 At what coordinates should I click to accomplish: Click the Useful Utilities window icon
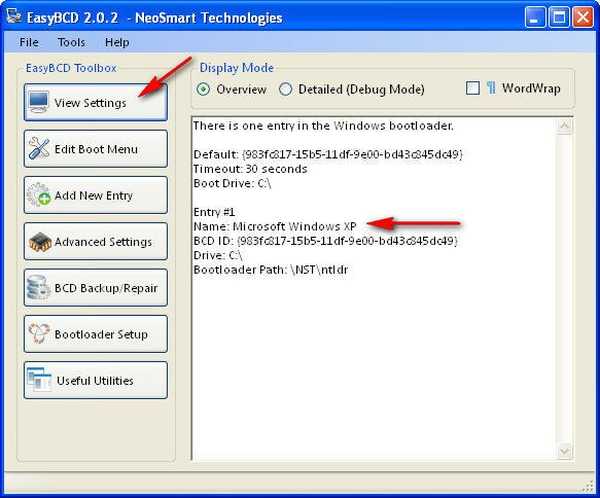tap(39, 380)
